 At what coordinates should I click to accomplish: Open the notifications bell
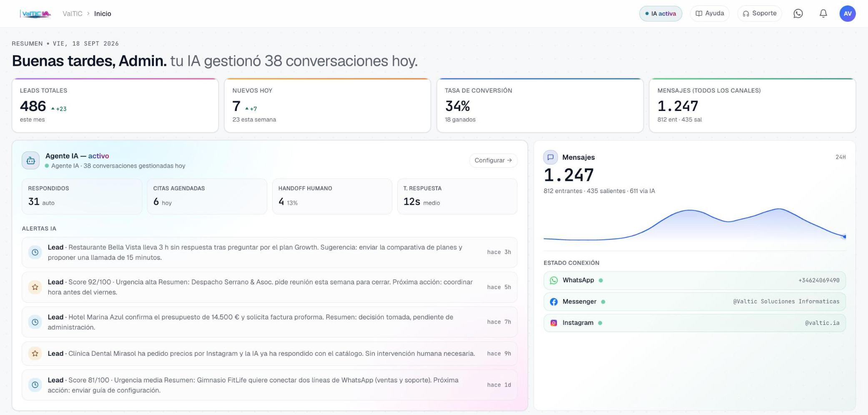[823, 14]
